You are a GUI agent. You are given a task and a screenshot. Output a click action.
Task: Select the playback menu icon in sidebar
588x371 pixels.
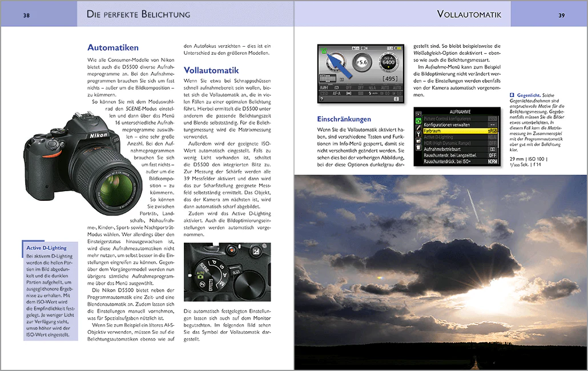pos(418,114)
